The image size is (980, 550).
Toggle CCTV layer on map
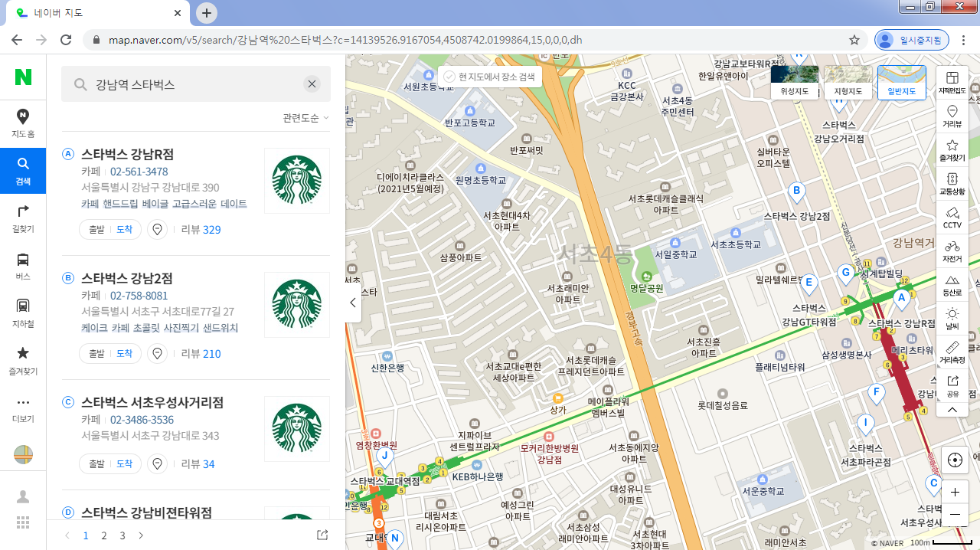tap(952, 218)
